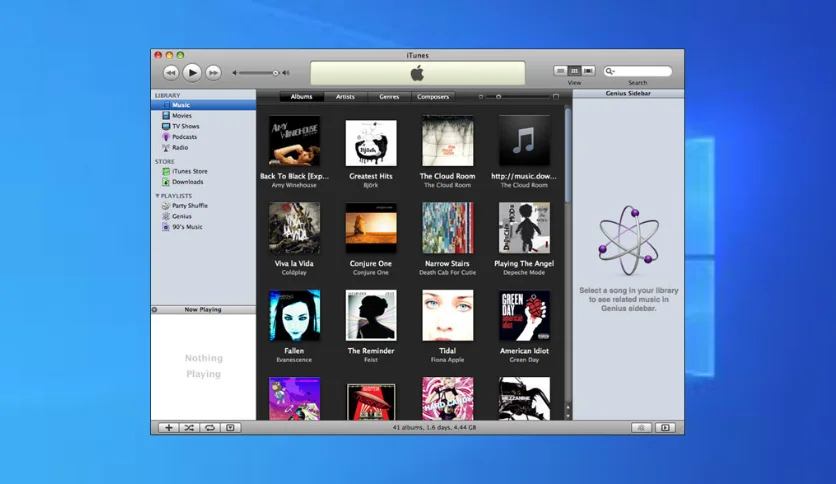
Task: Switch to the Genres tab
Action: pyautogui.click(x=389, y=97)
